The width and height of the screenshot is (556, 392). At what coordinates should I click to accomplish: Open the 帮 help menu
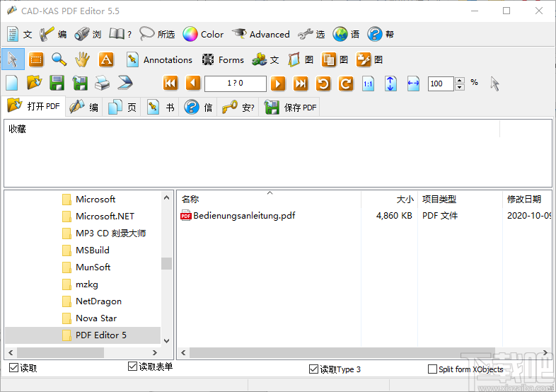click(x=381, y=35)
